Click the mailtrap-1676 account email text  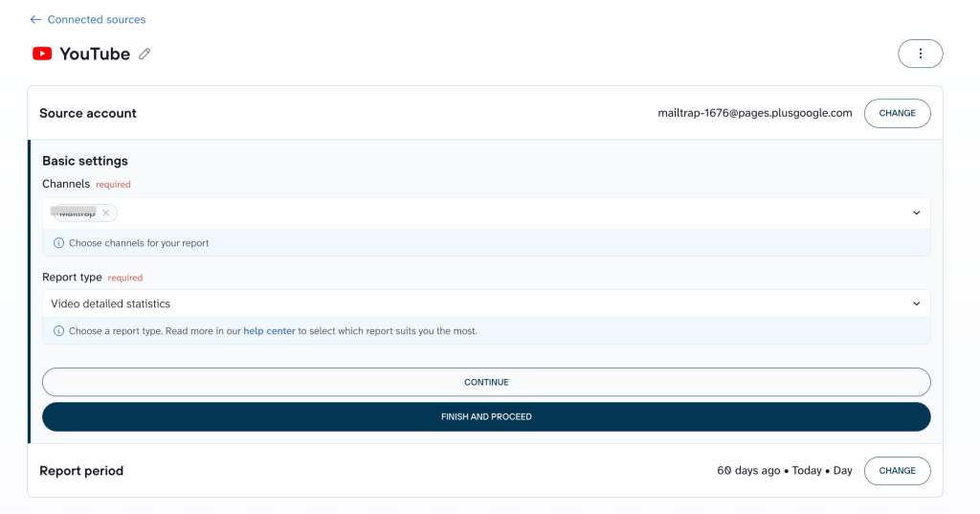[754, 113]
